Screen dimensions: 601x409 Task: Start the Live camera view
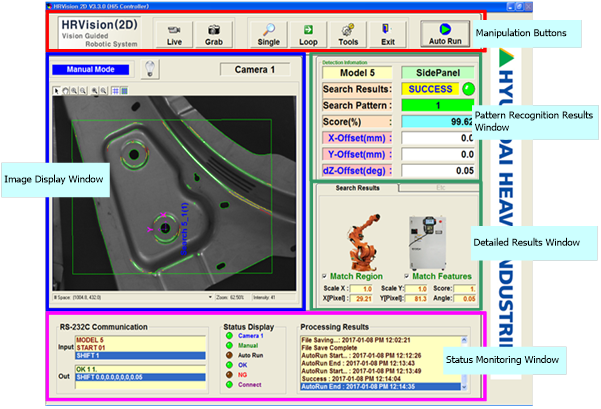click(x=174, y=34)
